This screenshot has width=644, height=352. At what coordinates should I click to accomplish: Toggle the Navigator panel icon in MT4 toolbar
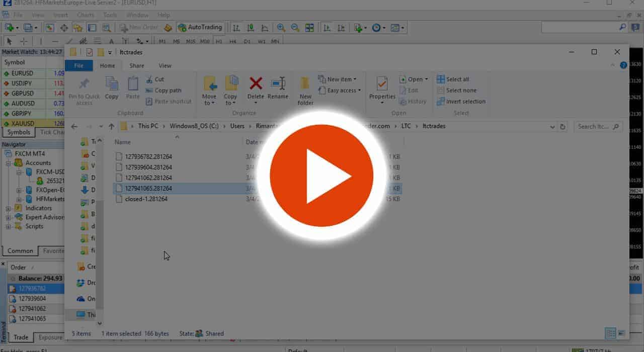point(78,28)
